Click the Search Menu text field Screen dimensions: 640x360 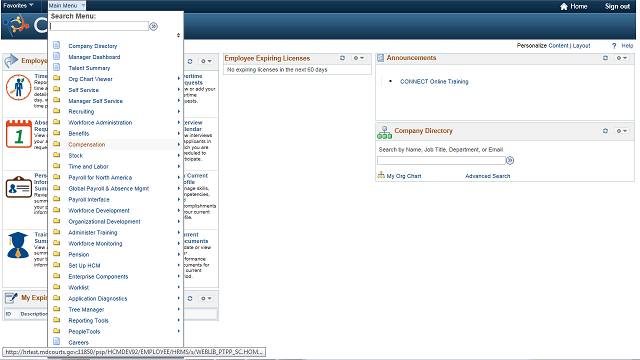pyautogui.click(x=99, y=26)
